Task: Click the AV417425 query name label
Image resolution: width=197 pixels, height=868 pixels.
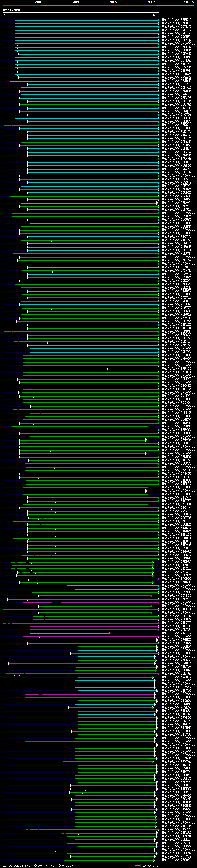Action: [11, 10]
